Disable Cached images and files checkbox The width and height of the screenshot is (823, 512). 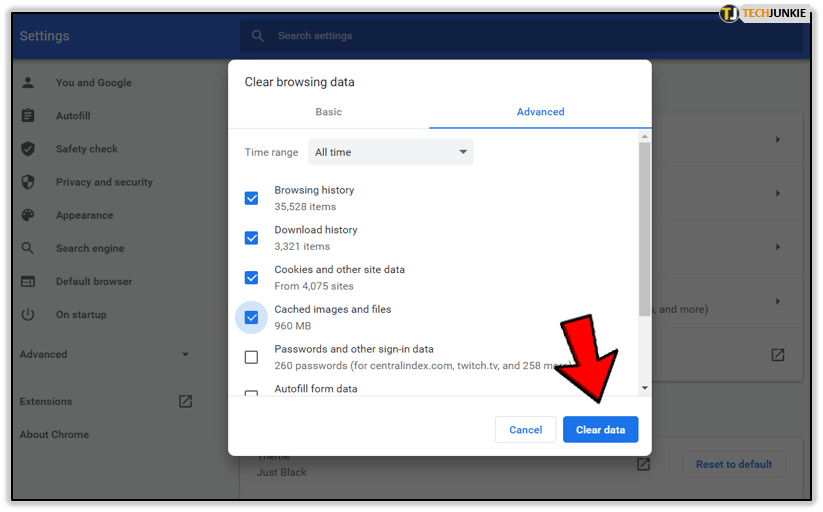pos(251,318)
